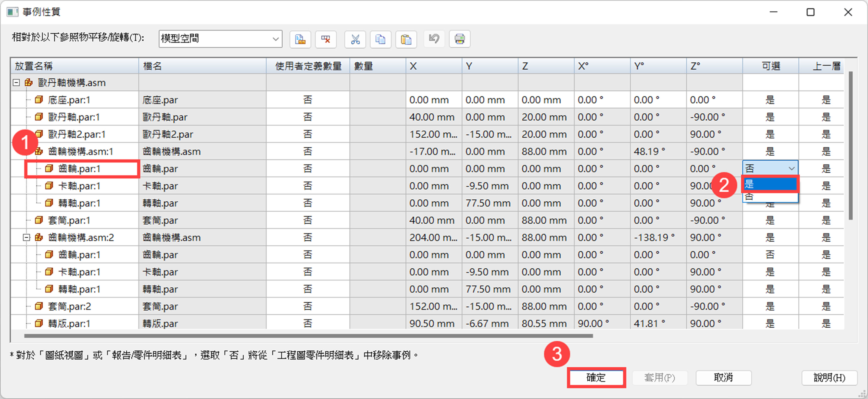Click the 可選 cell of the 底座.par:1 row
This screenshot has width=868, height=399.
tap(771, 100)
